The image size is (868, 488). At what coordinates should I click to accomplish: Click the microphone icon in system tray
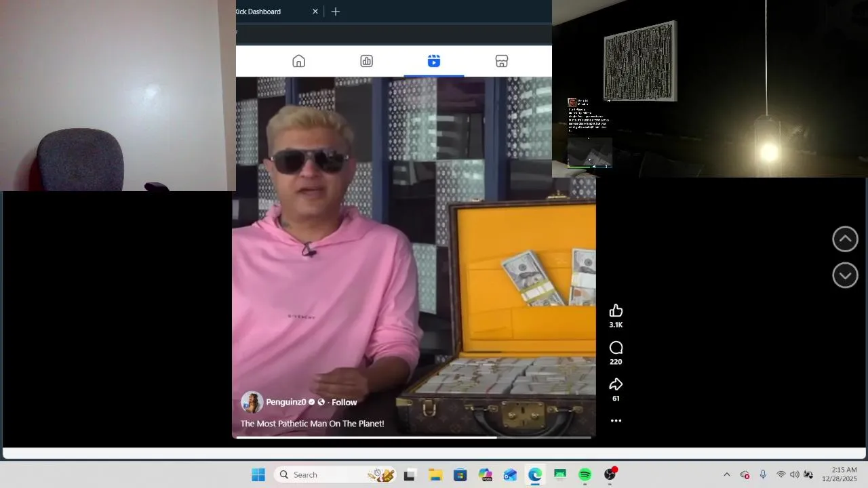click(763, 475)
